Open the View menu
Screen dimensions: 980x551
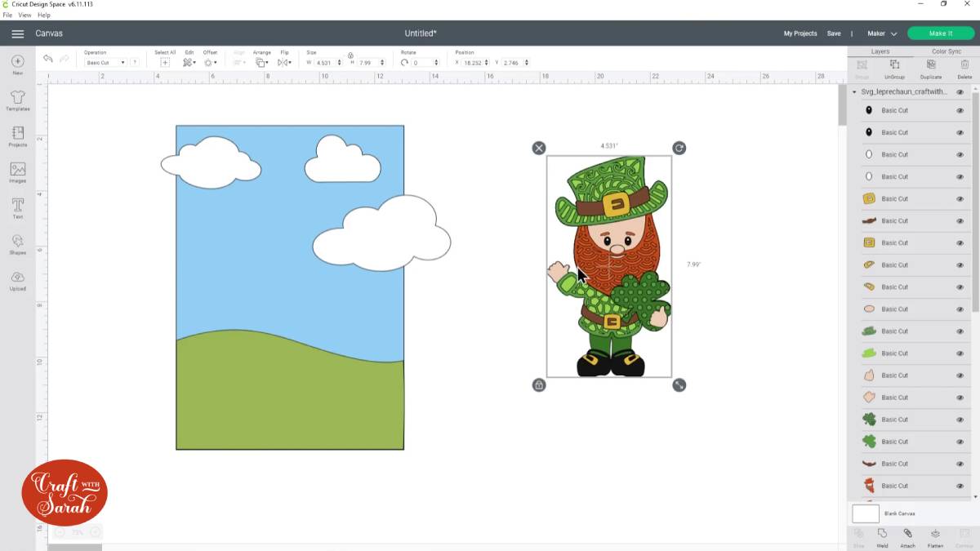point(24,15)
